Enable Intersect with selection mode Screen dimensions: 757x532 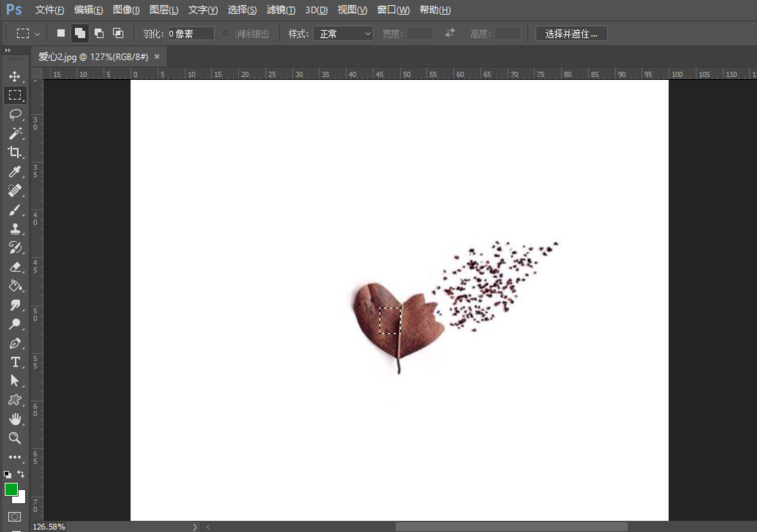point(118,33)
